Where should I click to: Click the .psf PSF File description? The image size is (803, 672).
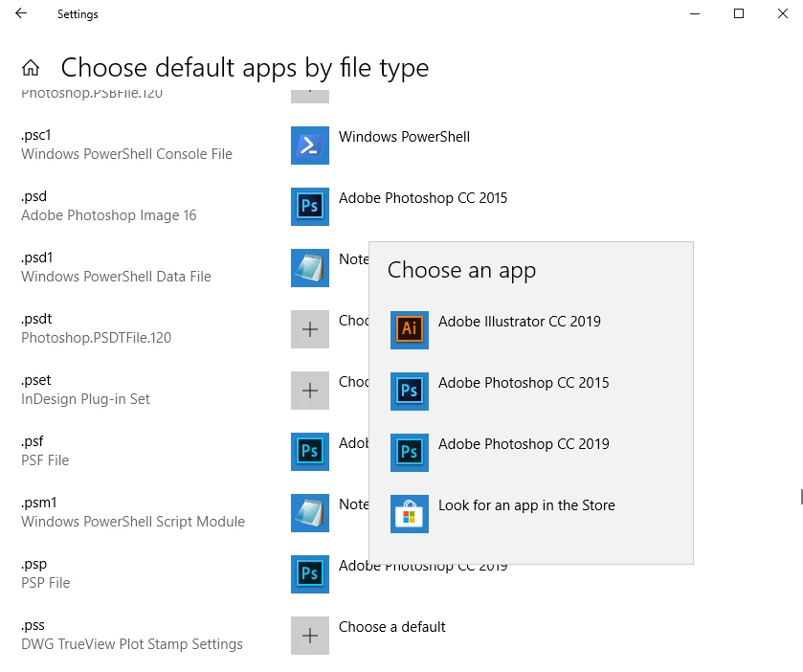45,460
